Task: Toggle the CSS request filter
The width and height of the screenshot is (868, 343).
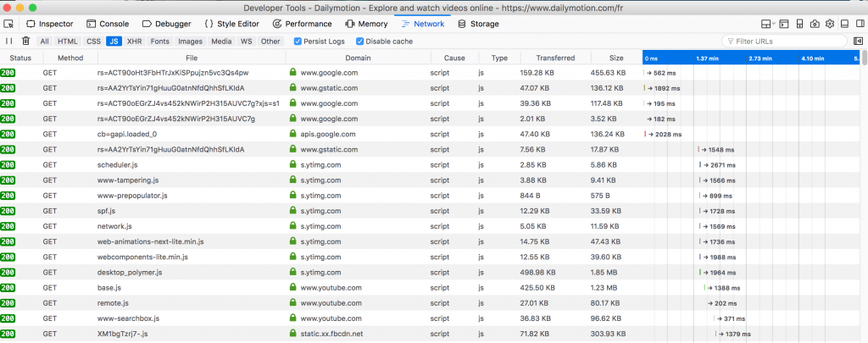Action: 93,41
